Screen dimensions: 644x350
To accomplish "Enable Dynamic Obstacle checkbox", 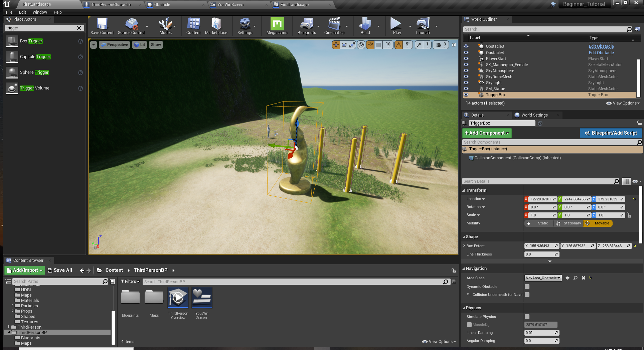I will [527, 287].
